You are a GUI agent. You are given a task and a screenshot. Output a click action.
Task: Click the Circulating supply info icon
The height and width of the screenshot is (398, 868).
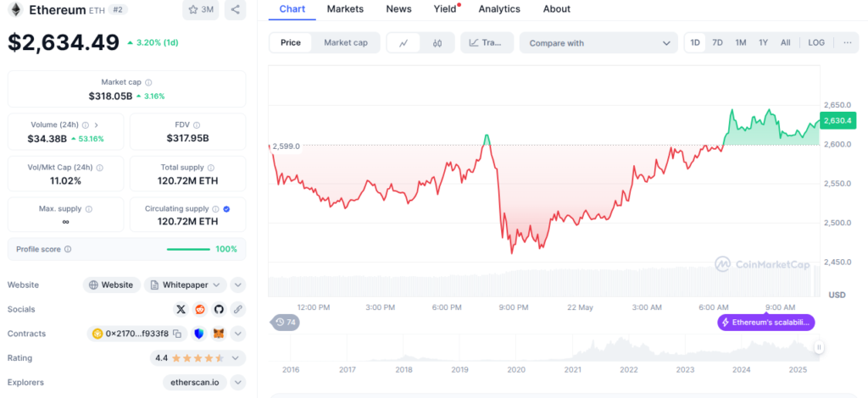coord(216,209)
